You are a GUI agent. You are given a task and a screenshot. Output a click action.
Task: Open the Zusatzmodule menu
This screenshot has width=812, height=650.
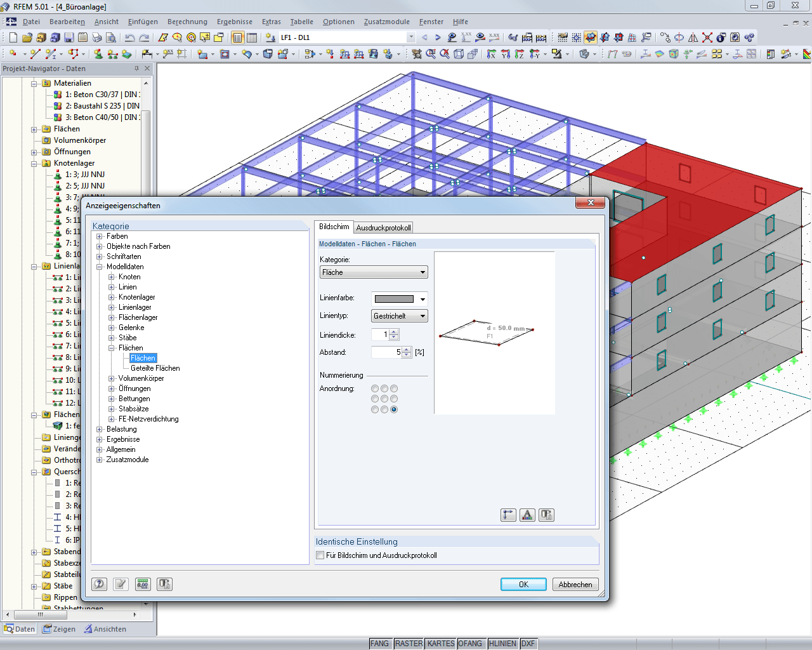(386, 22)
